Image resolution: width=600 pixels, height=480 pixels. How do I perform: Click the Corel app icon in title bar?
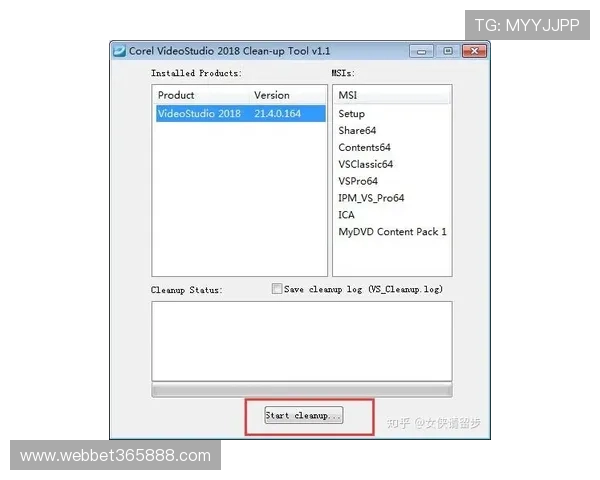[x=120, y=51]
